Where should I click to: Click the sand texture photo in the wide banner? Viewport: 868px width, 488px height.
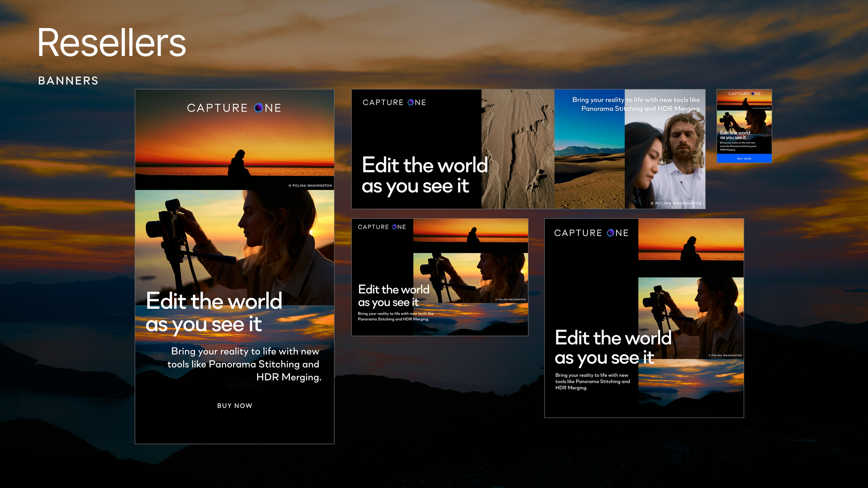518,149
